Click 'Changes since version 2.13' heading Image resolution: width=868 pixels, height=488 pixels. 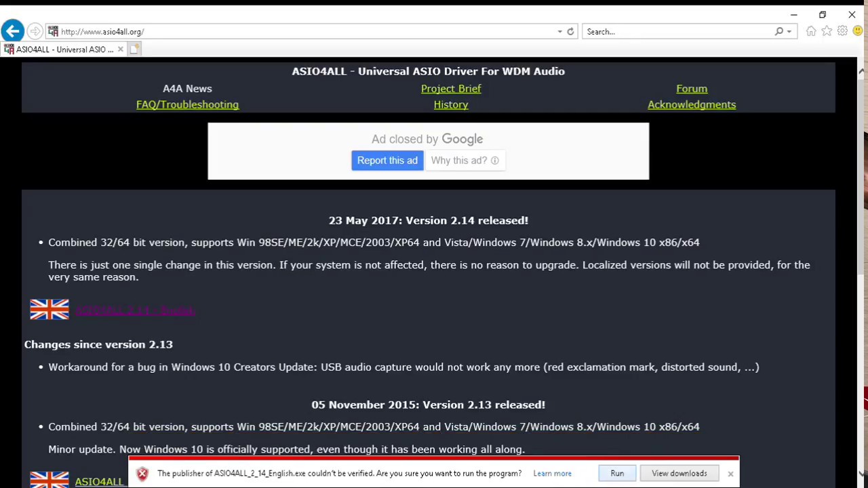coord(98,344)
